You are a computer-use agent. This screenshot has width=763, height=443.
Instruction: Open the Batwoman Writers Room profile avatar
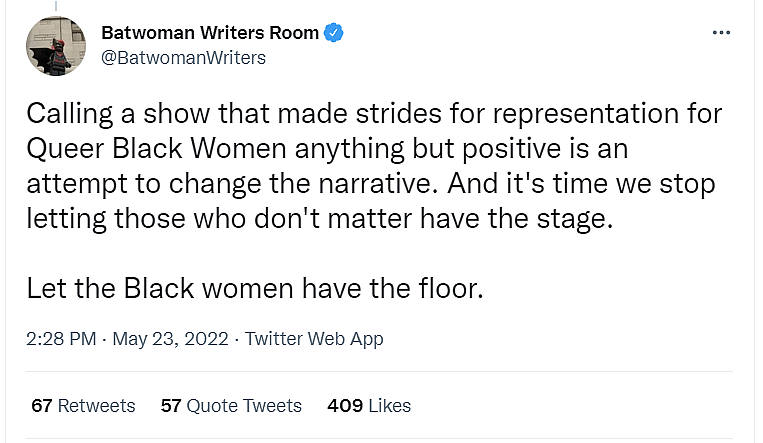[x=56, y=45]
